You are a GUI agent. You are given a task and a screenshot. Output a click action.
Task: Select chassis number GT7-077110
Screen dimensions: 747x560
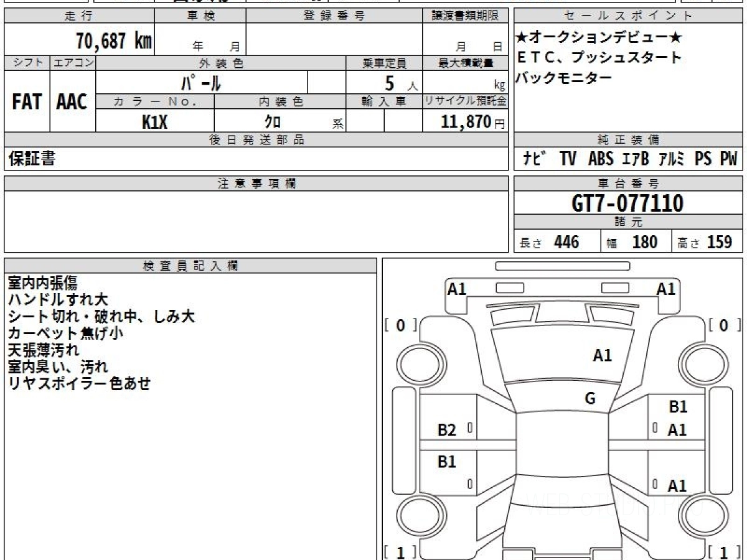click(x=629, y=203)
